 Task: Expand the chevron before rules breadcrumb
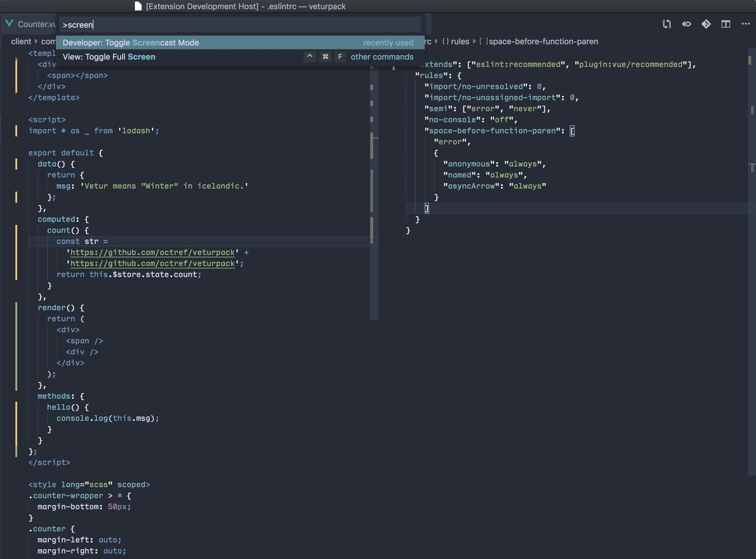pos(436,42)
